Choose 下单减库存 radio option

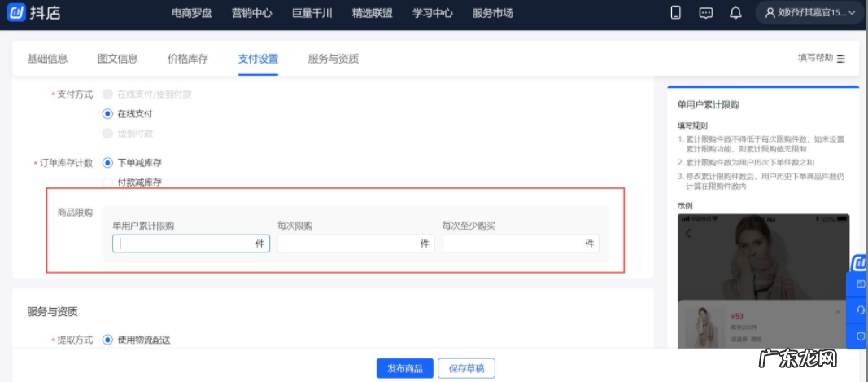tap(107, 163)
